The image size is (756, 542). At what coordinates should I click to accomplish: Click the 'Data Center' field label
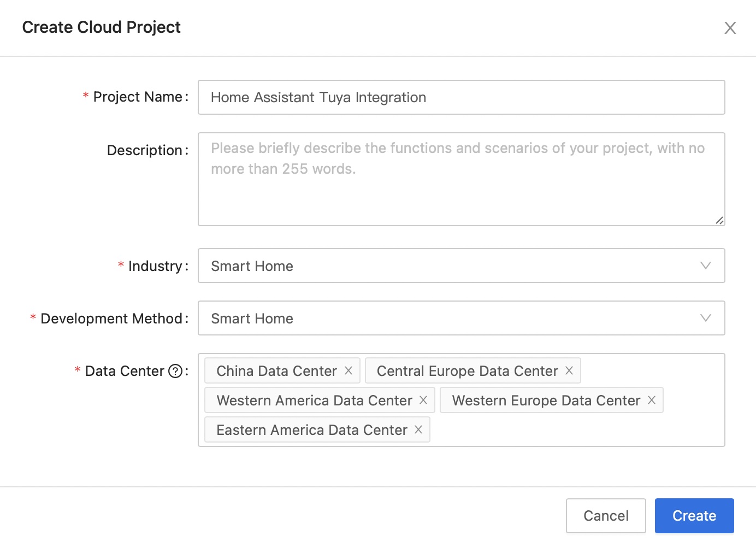click(125, 371)
